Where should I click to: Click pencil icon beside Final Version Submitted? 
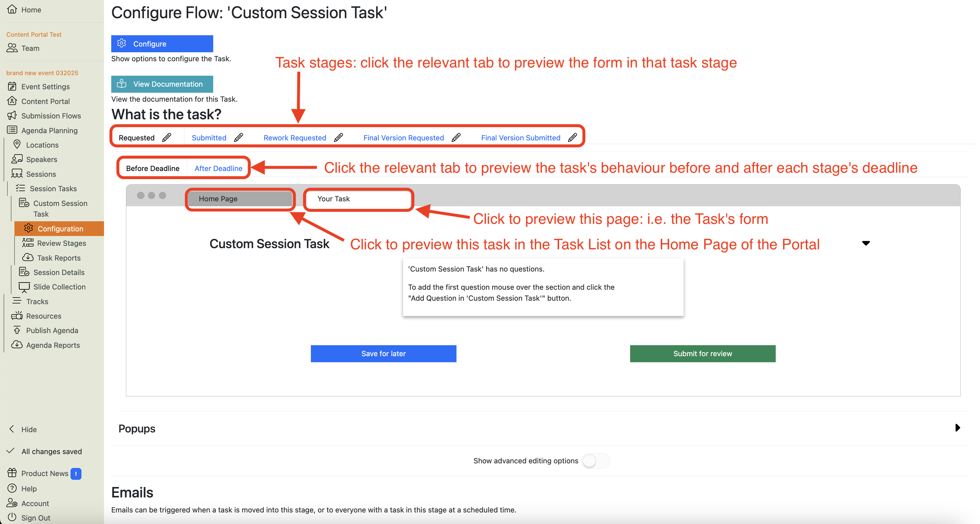573,137
